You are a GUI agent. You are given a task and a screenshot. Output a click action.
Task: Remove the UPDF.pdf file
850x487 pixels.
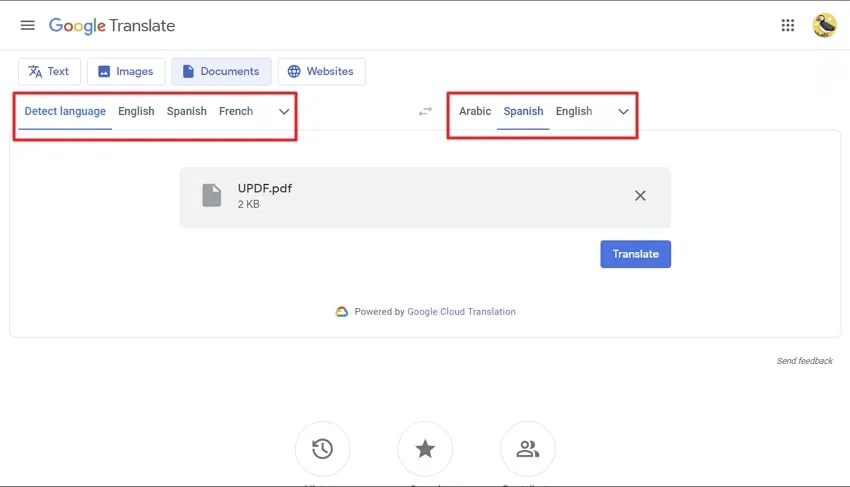640,196
